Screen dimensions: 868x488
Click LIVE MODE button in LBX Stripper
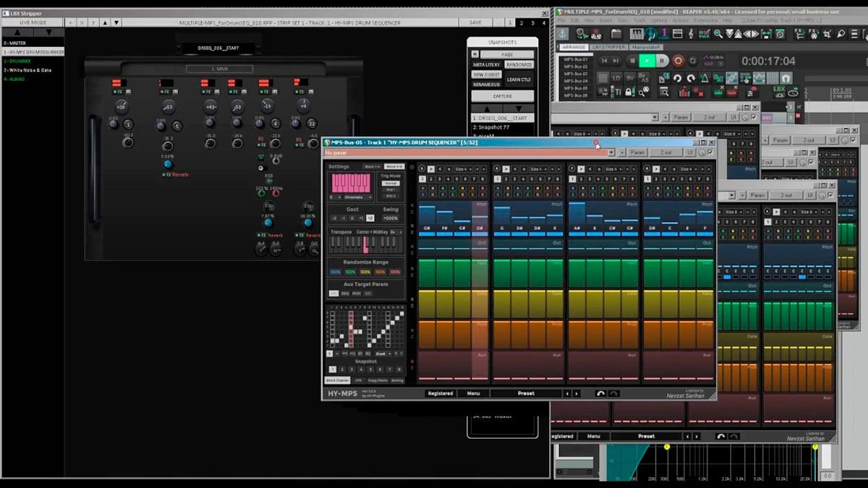(31, 22)
